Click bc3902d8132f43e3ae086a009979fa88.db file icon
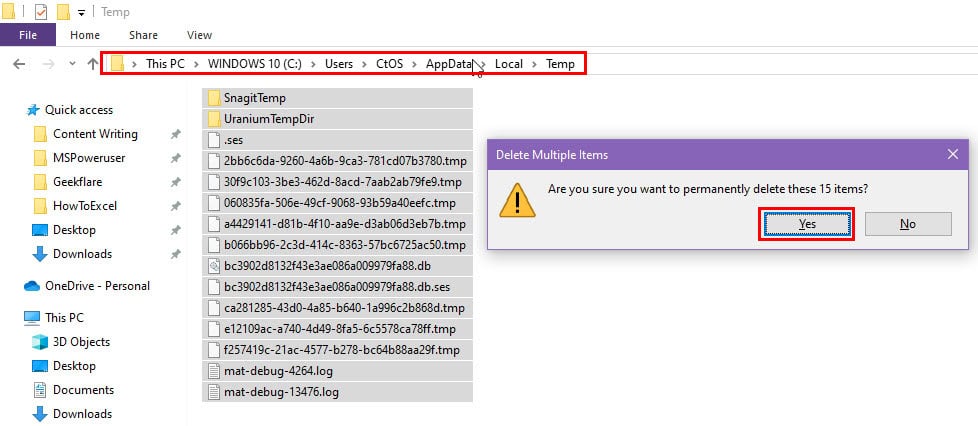 [214, 266]
